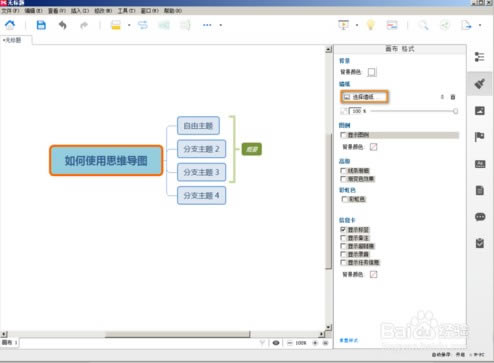Click the yellow insert topic toolbar icon
494x363 pixels.
click(116, 25)
